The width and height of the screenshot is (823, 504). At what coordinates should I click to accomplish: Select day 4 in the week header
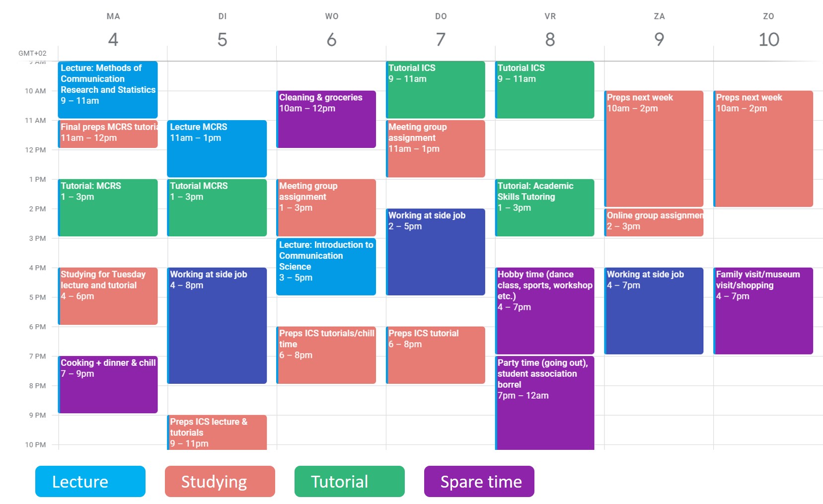[x=113, y=39]
